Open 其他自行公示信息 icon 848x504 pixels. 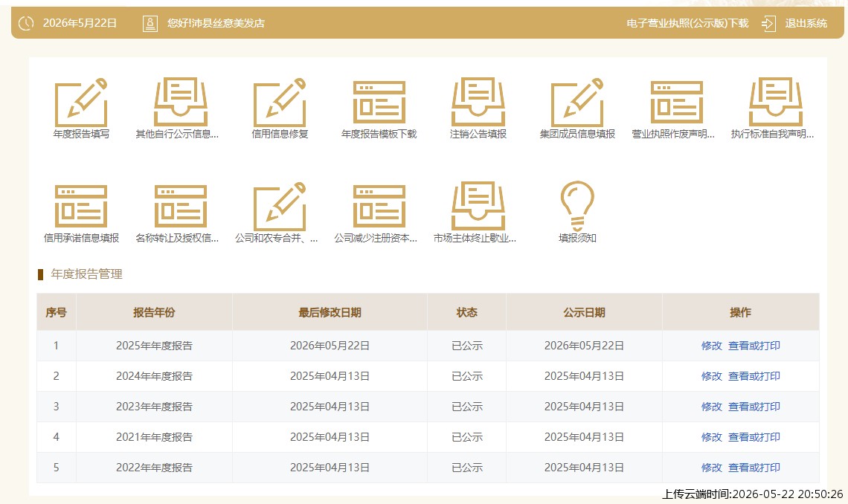(181, 102)
